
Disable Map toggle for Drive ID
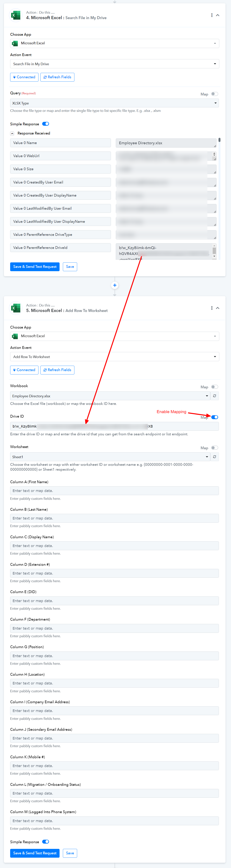click(x=214, y=417)
